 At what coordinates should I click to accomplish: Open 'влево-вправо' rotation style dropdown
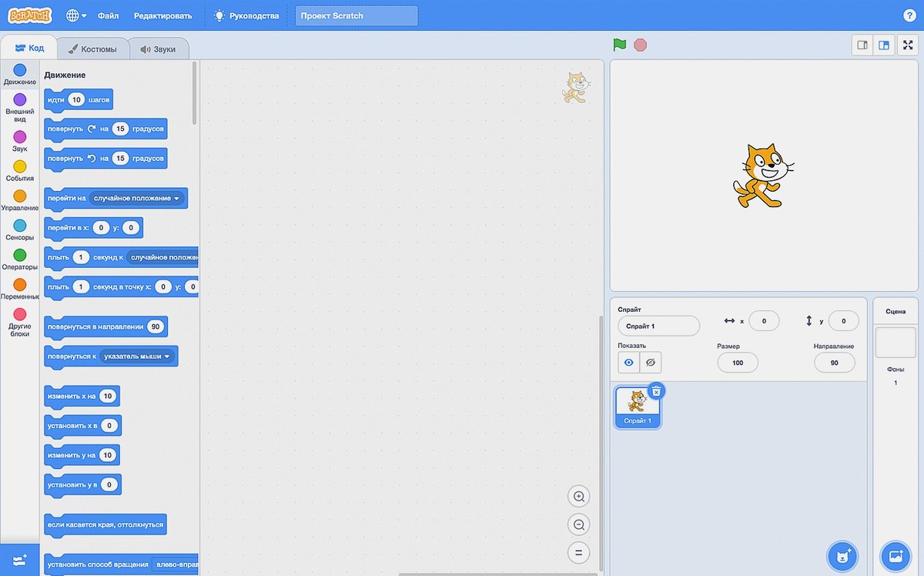tap(175, 564)
